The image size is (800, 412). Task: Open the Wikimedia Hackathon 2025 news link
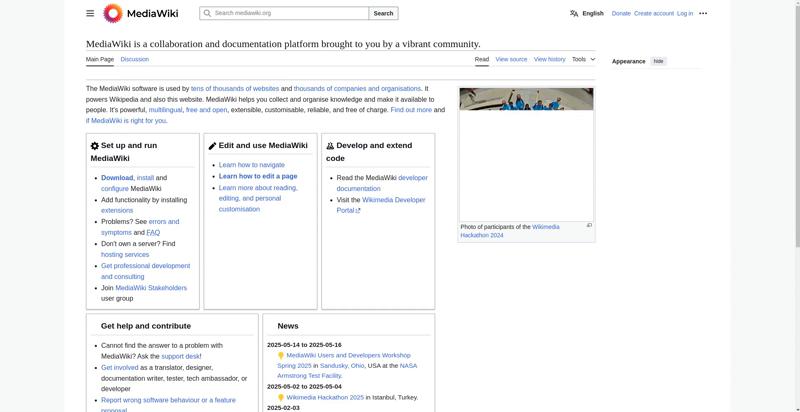325,398
